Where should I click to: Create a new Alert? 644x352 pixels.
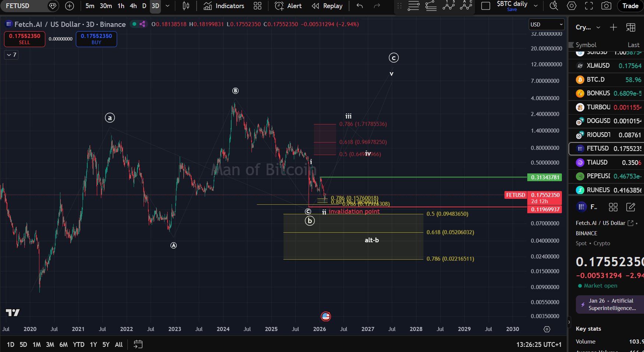(288, 6)
